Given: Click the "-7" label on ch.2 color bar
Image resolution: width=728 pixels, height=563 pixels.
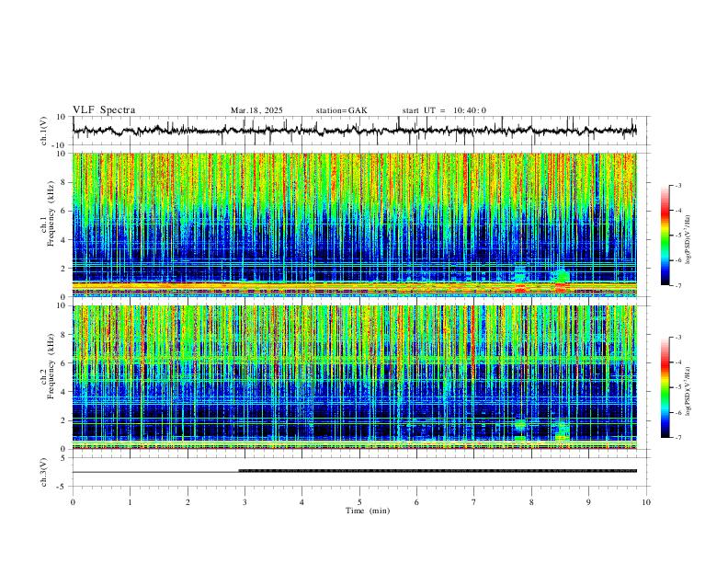Looking at the screenshot, I should pos(677,438).
